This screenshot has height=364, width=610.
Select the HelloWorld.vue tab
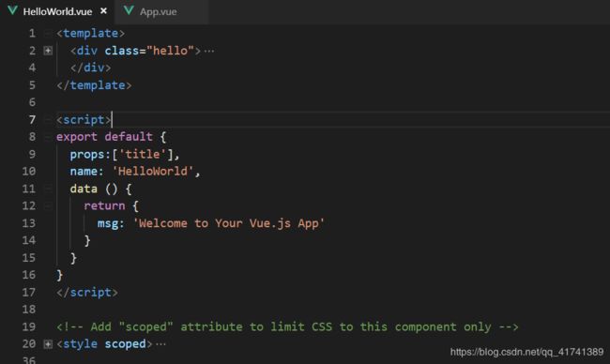[x=57, y=11]
